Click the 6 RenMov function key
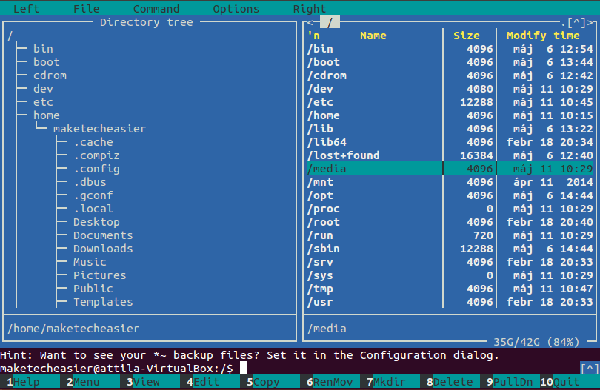The height and width of the screenshot is (390, 600). click(x=330, y=382)
